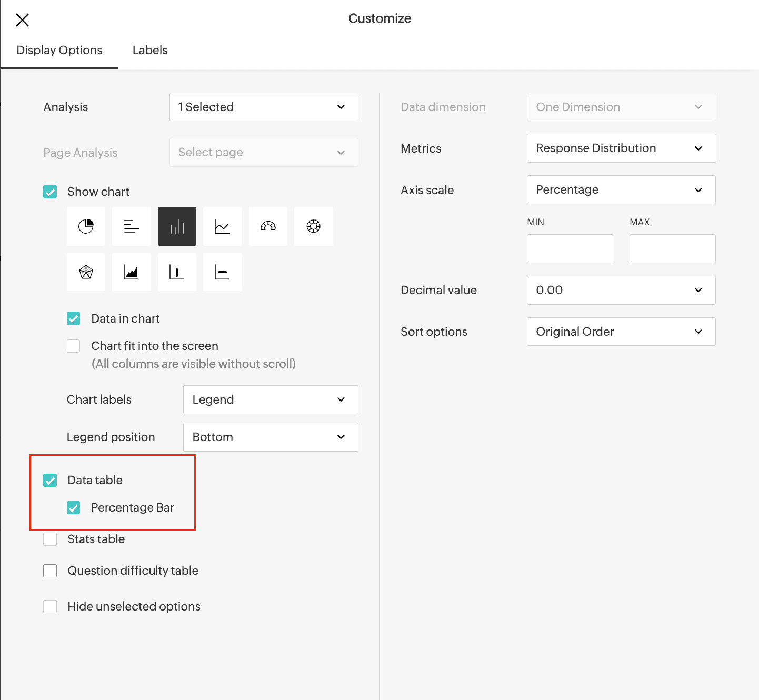
Task: Select the donut chart type
Action: [313, 226]
